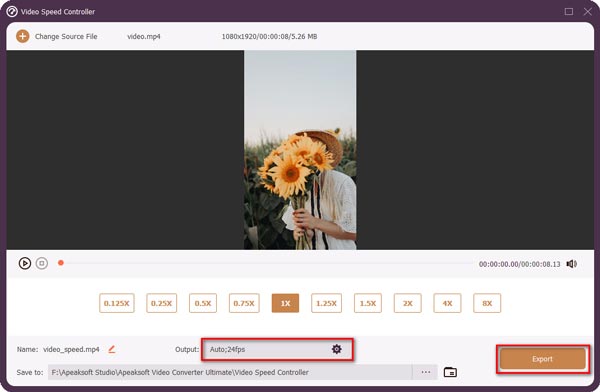
Task: Stop the video playback
Action: (x=42, y=263)
